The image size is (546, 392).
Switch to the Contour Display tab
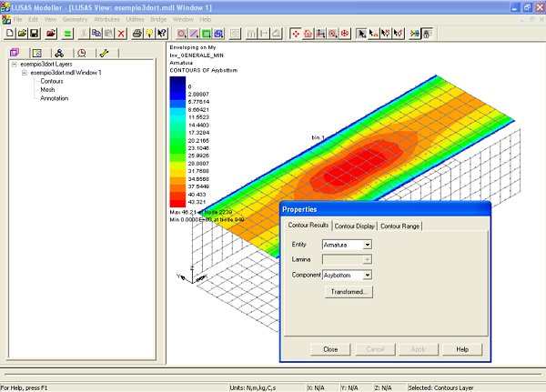tap(354, 226)
